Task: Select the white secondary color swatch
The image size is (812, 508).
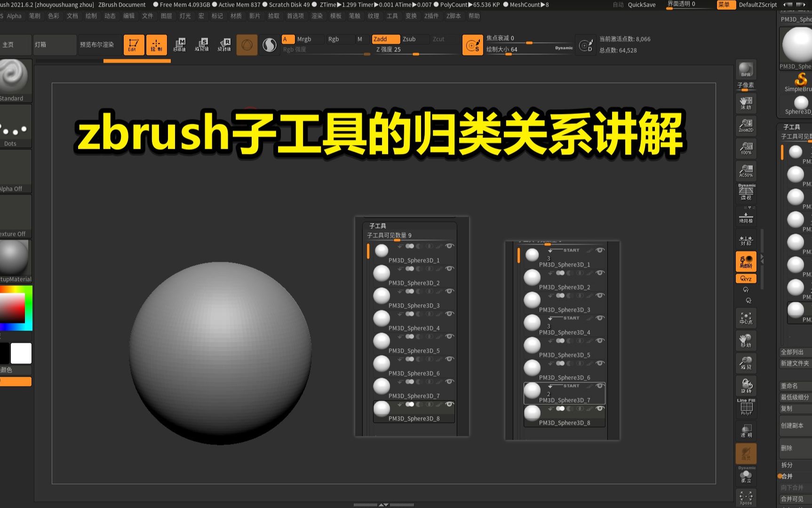Action: coord(21,353)
